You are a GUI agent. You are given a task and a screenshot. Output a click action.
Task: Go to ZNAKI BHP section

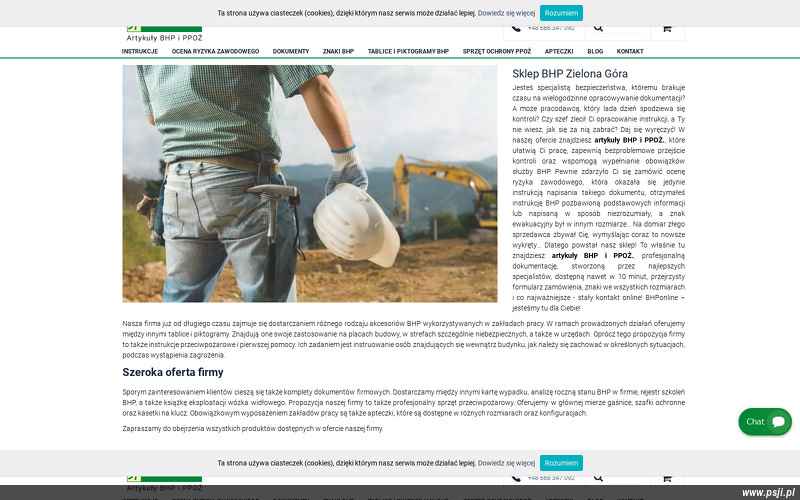point(338,52)
